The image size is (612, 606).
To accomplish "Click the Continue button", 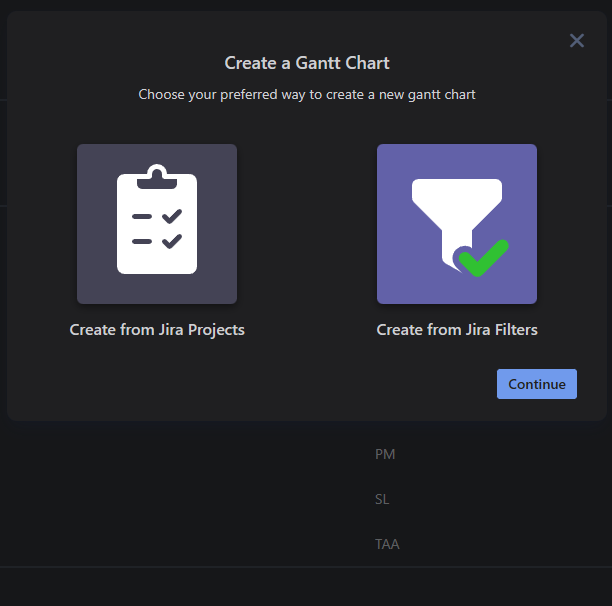I will 537,384.
